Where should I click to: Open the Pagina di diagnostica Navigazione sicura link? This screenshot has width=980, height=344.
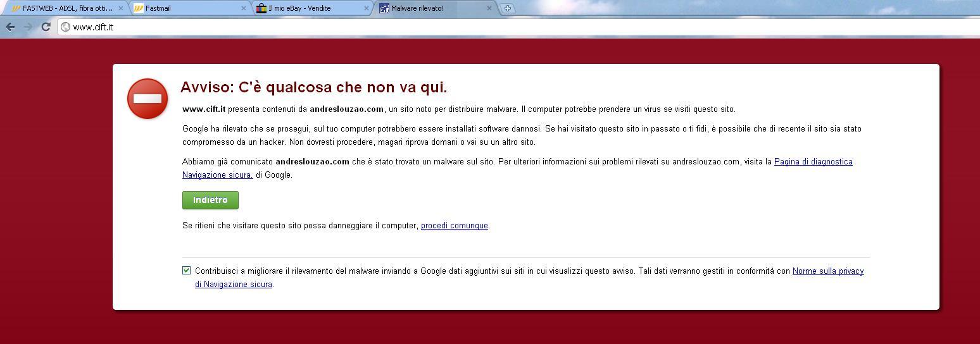point(813,162)
